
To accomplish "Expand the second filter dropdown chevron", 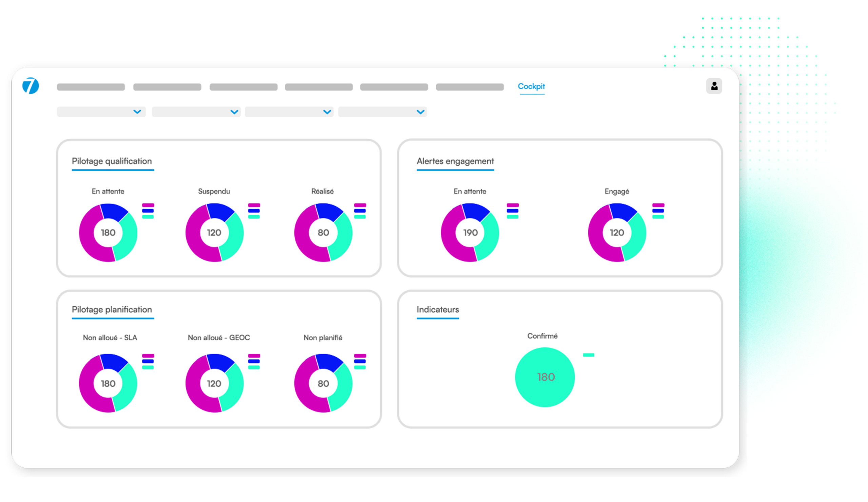I will pos(234,112).
